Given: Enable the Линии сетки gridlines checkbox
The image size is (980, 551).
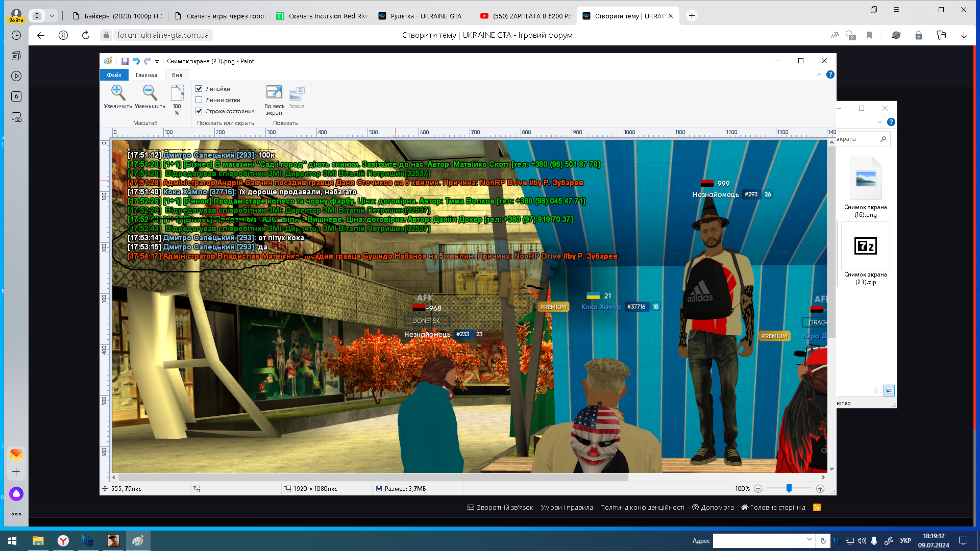Looking at the screenshot, I should click(x=199, y=100).
